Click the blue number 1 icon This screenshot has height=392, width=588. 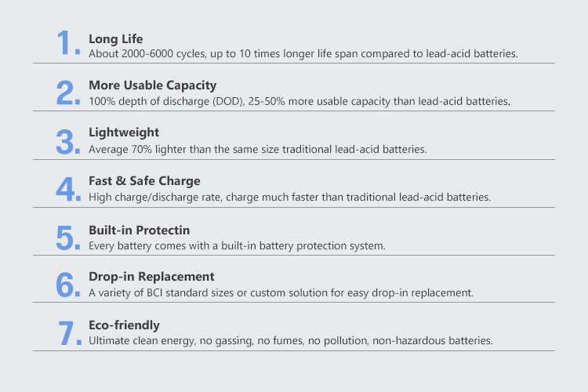point(69,43)
